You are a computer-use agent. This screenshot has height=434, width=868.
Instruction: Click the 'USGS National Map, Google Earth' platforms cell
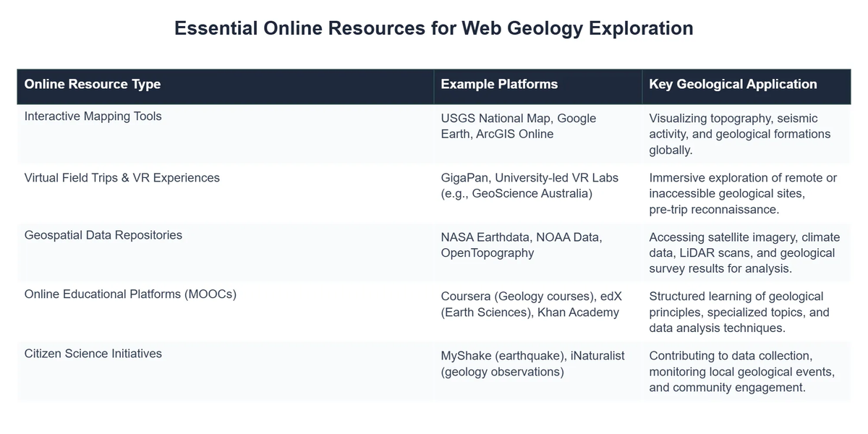[538, 134]
